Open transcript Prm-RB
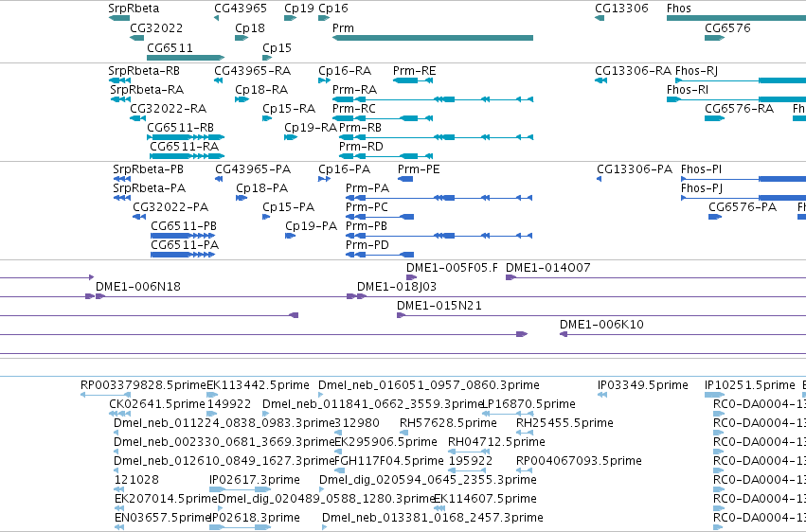Screen dimensions: 806x532 pos(360,128)
